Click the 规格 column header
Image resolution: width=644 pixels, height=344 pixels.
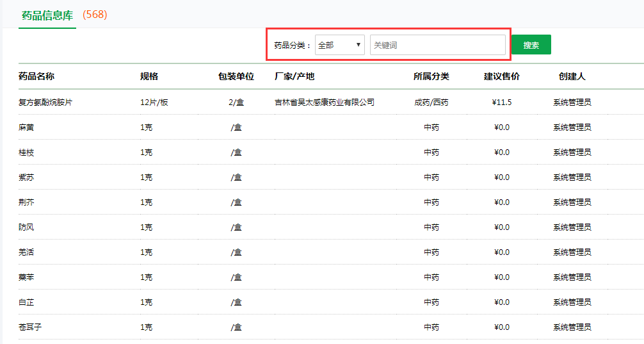149,76
